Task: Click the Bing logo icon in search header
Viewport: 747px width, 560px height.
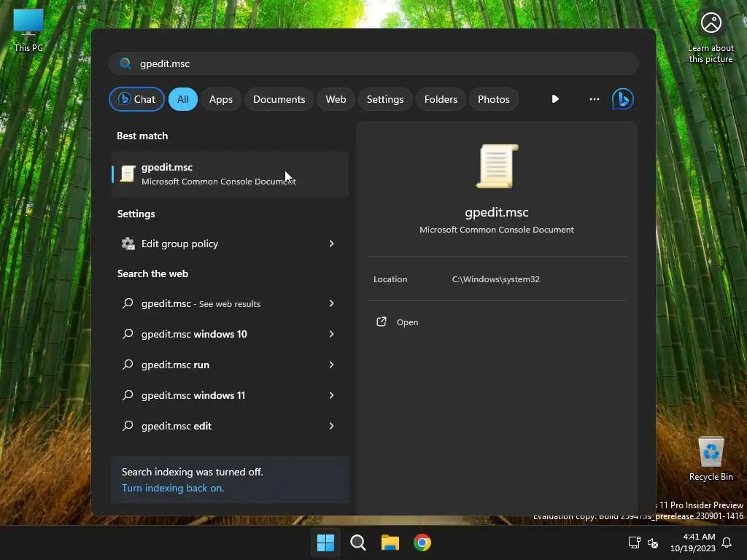Action: pos(623,99)
